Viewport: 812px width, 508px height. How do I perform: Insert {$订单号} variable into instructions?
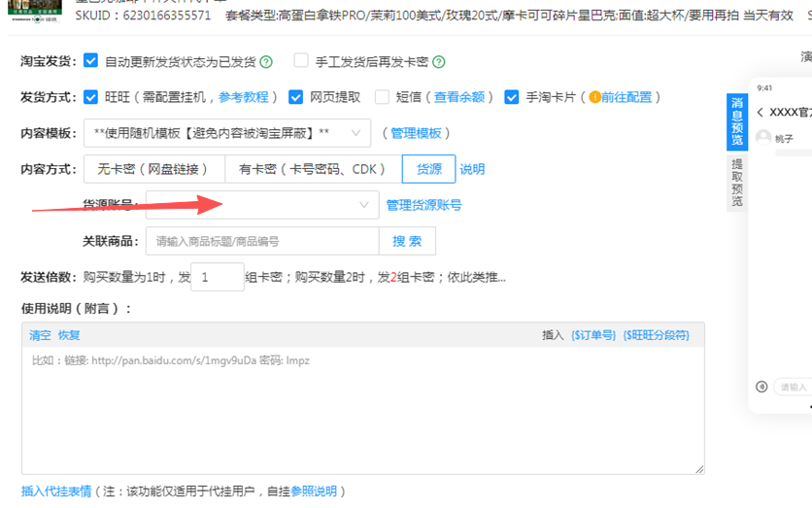click(592, 335)
